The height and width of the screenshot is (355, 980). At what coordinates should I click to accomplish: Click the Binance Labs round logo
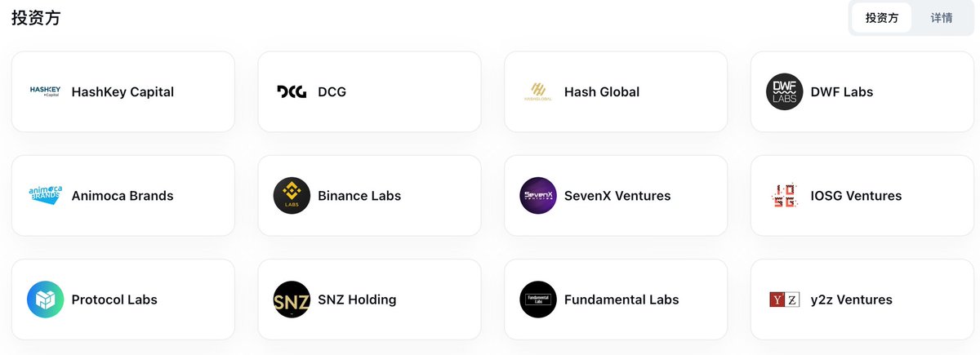[292, 196]
